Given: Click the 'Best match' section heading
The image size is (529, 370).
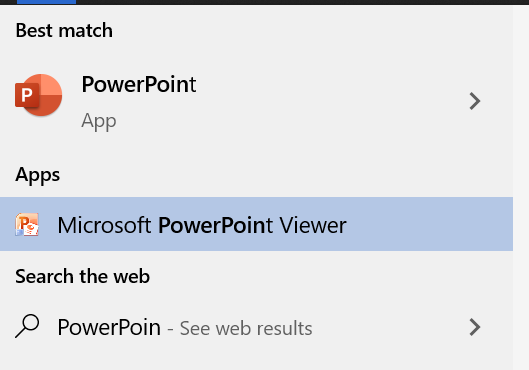Looking at the screenshot, I should 64,30.
